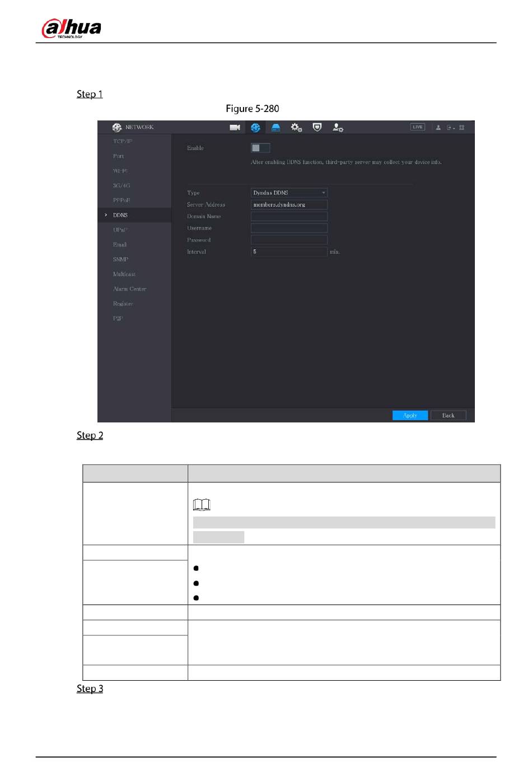Click the Interval input field
The image size is (532, 767).
tap(289, 252)
